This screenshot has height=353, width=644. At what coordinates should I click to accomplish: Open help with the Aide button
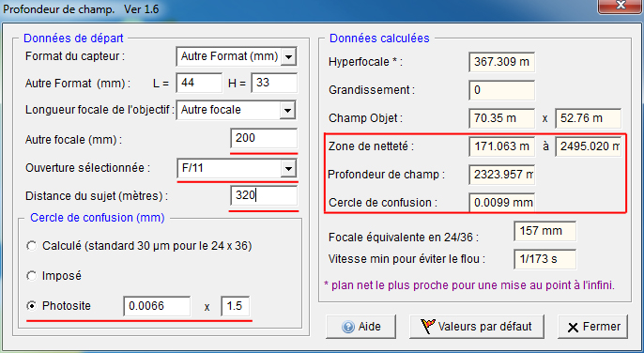pos(361,327)
